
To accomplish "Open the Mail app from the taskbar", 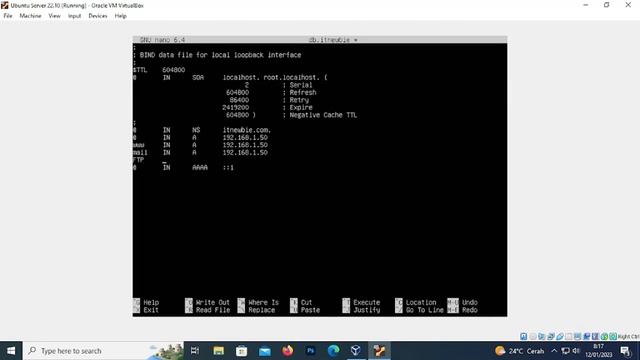I will point(264,351).
